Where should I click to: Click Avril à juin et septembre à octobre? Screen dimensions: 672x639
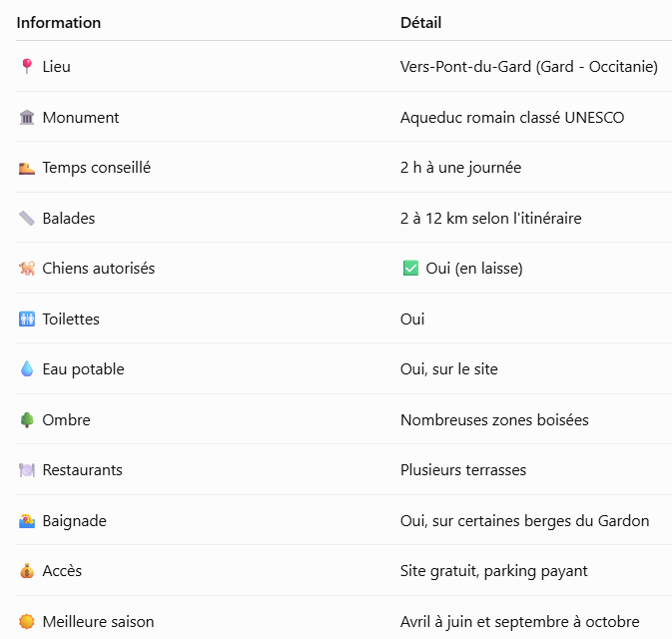tap(520, 621)
